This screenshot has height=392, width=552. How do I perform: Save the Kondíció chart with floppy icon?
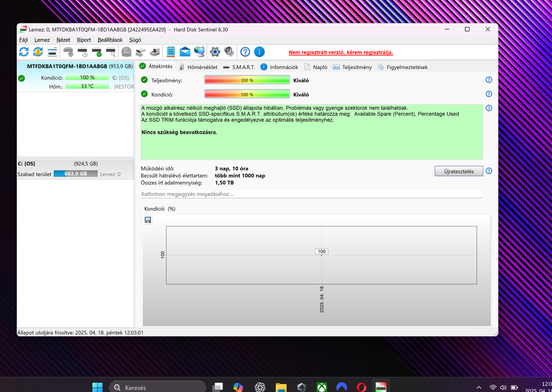[x=148, y=220]
